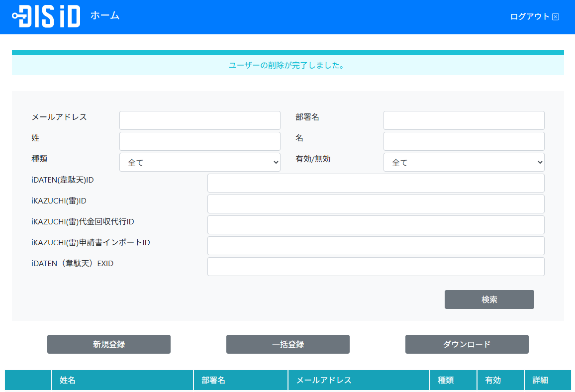Viewport: 575px width, 392px height.
Task: Focus the iDATEN(韋駄天)ID field
Action: coord(376,183)
